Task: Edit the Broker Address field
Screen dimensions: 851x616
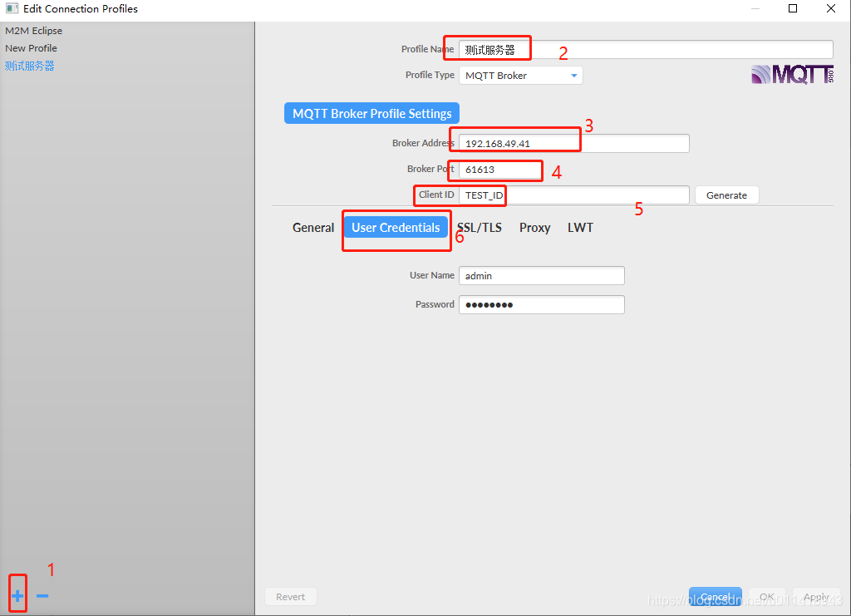Action: [574, 143]
